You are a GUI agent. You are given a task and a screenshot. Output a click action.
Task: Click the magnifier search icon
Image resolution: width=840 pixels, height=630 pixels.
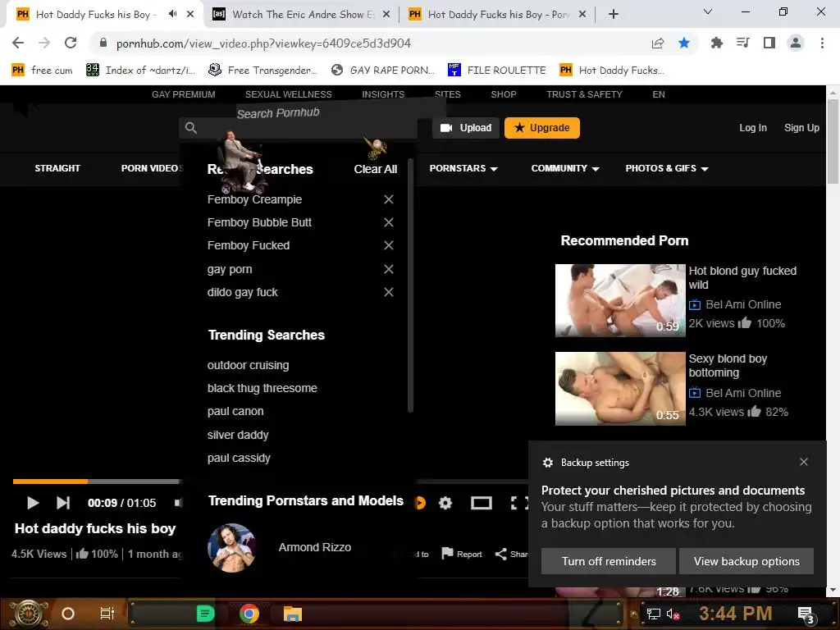pyautogui.click(x=191, y=127)
